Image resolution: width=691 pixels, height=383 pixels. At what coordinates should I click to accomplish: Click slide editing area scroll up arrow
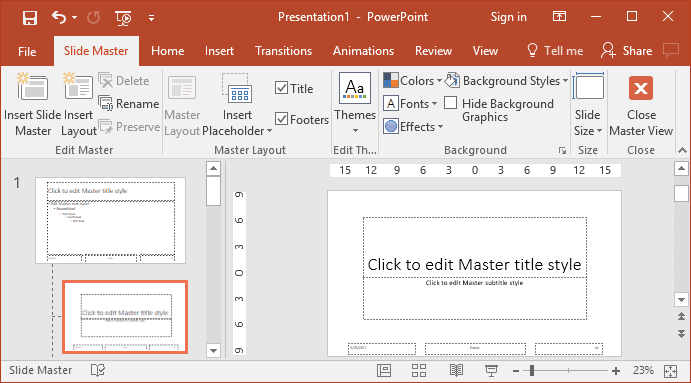pyautogui.click(x=681, y=168)
